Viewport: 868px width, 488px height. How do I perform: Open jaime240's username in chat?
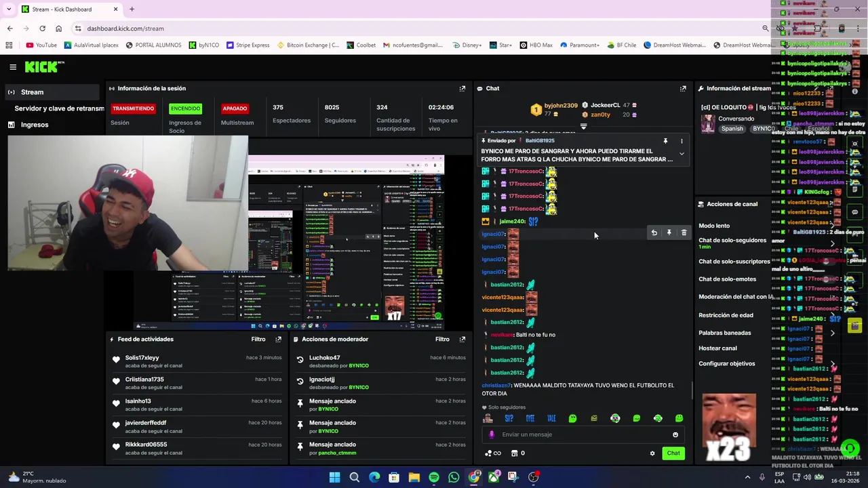pyautogui.click(x=511, y=222)
